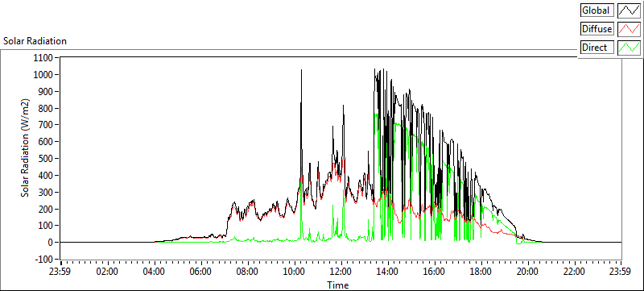Viewport: 644px width, 291px height.
Task: Click the 10:00 time axis label
Action: [x=295, y=272]
